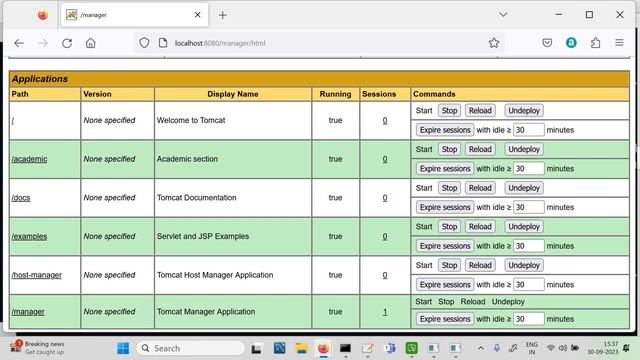Click 'Servlet and JSP Examples' display name
640x360 pixels.
203,236
